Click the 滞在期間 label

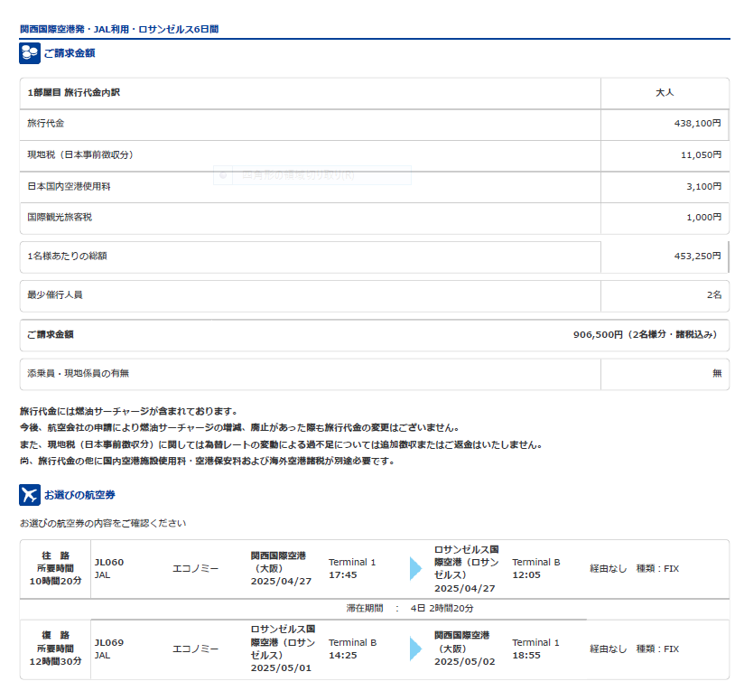tap(365, 609)
